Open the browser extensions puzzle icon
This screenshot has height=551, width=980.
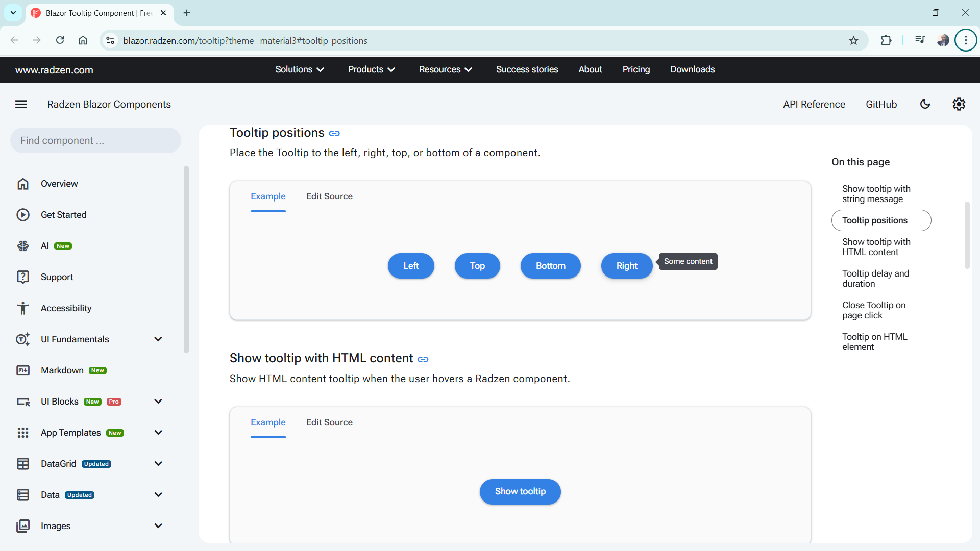click(886, 40)
